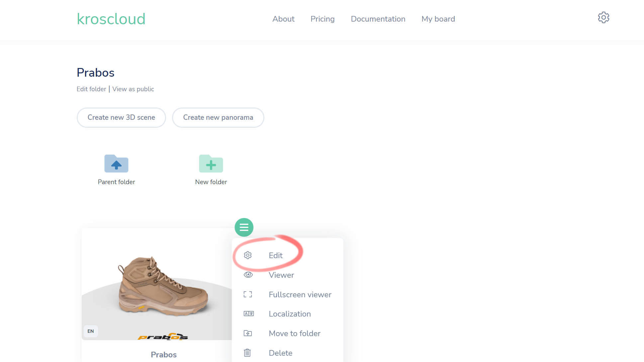
Task: Open the Edit gear icon in the context menu
Action: click(247, 255)
